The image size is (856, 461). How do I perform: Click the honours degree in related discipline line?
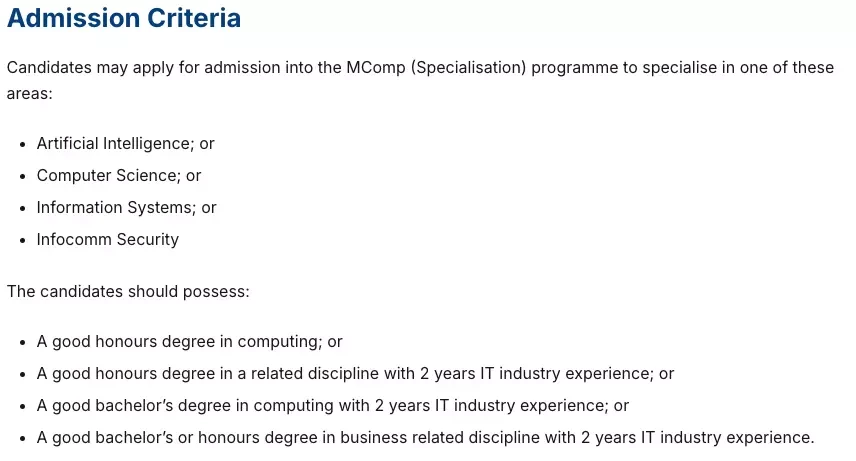355,374
